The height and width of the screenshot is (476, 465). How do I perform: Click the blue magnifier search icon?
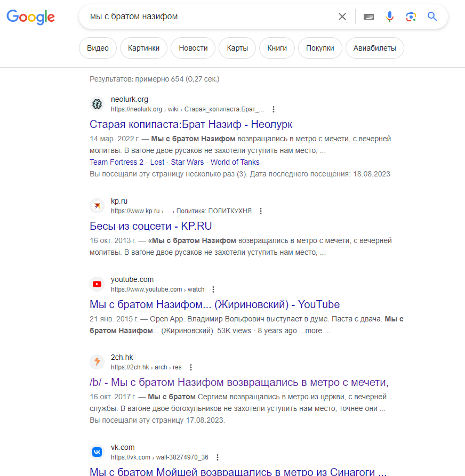(432, 17)
